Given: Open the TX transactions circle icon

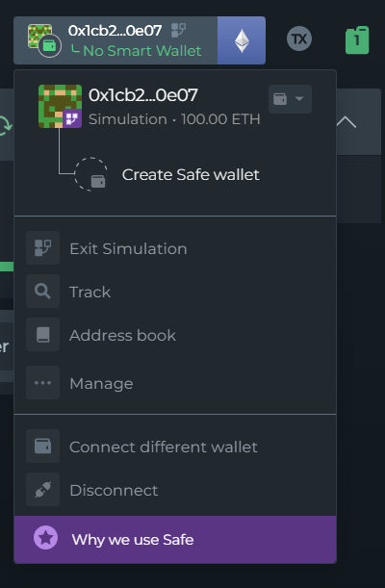Looking at the screenshot, I should [299, 39].
